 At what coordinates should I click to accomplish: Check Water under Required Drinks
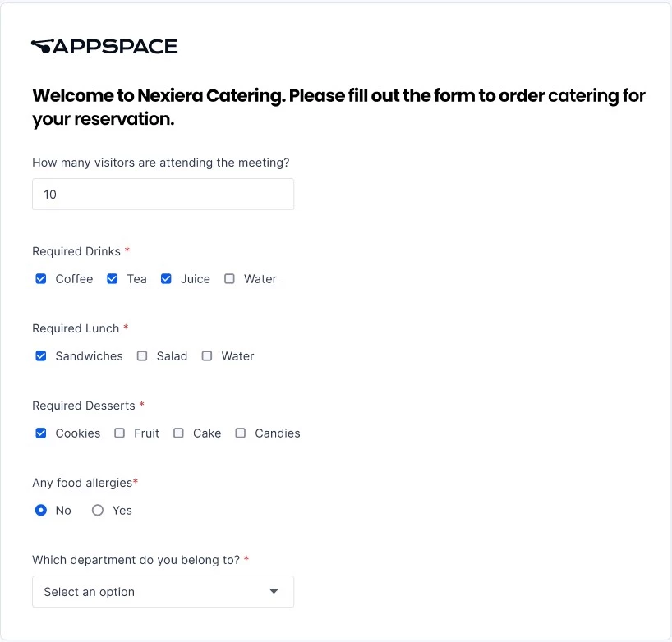[230, 279]
